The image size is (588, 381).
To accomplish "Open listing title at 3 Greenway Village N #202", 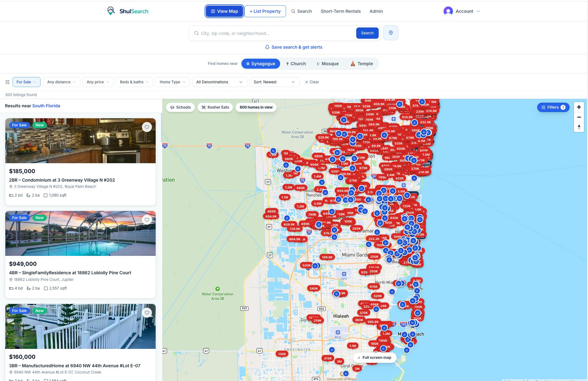I will click(x=62, y=180).
